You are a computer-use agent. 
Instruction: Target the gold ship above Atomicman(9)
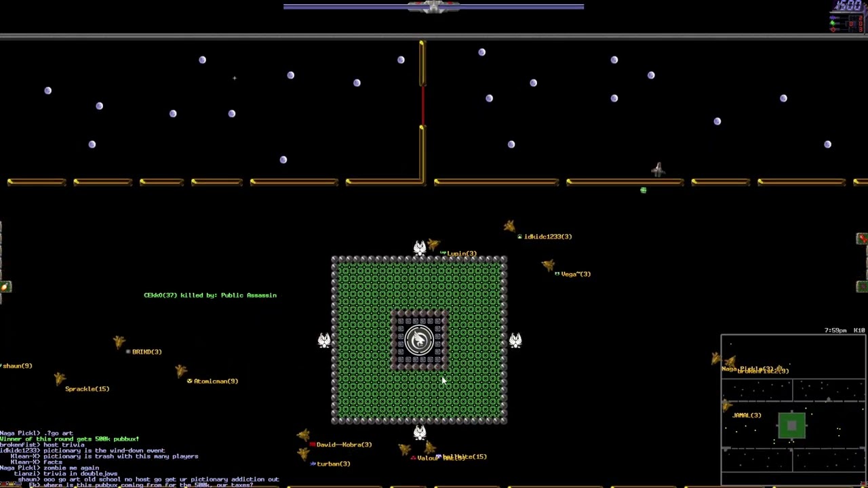[180, 371]
